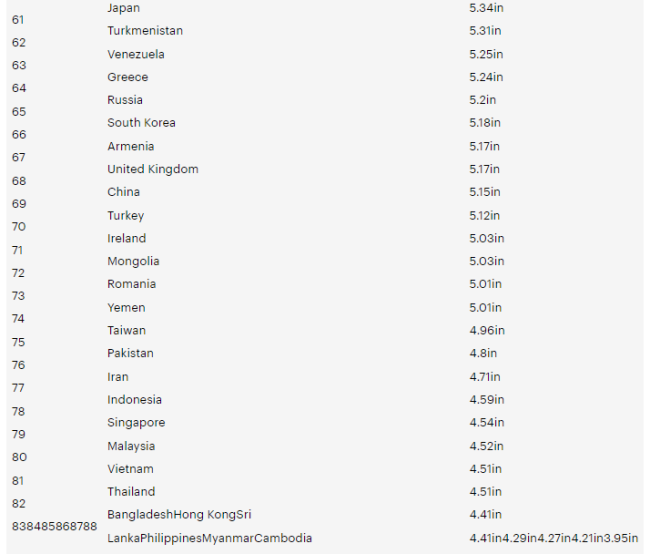Click the 5.34in value for Japan
Screen dimensions: 650x554
tap(487, 8)
